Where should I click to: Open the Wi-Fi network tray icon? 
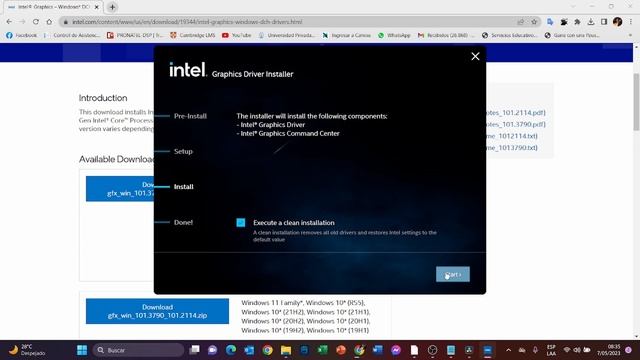coord(567,350)
